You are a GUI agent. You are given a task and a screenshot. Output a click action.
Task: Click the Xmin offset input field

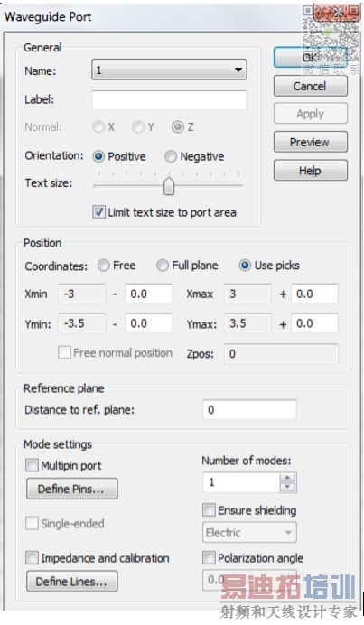[149, 294]
